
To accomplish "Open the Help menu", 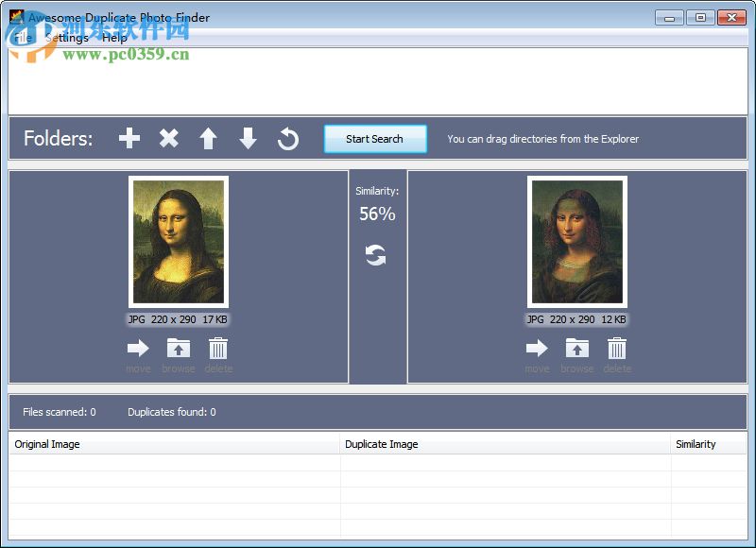I will point(116,38).
